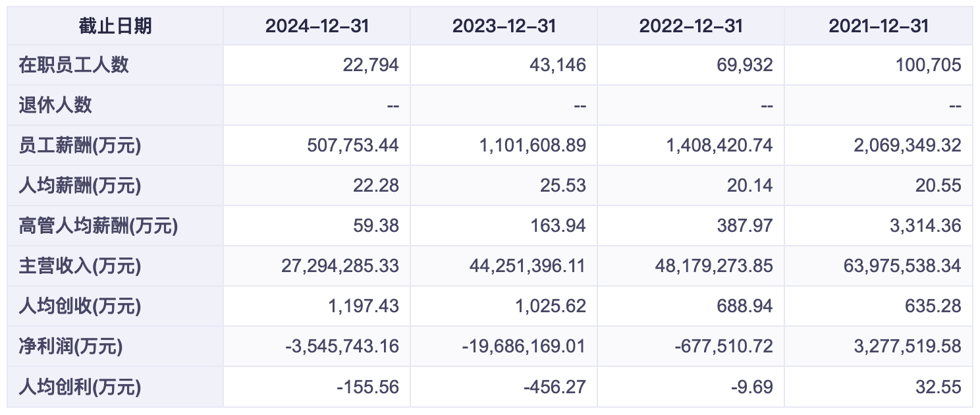Viewport: 980px width, 415px height.
Task: Click the 主营收入(万元) row label
Action: pyautogui.click(x=80, y=266)
